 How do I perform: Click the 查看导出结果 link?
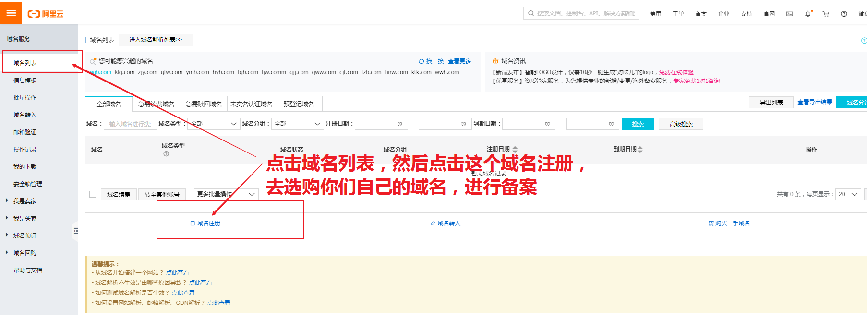click(815, 102)
